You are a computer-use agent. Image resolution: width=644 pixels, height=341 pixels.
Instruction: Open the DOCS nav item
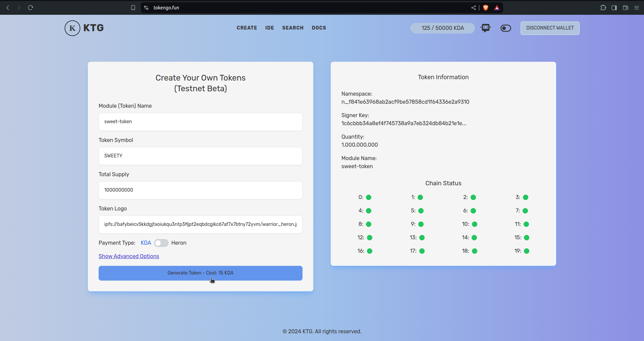(319, 28)
